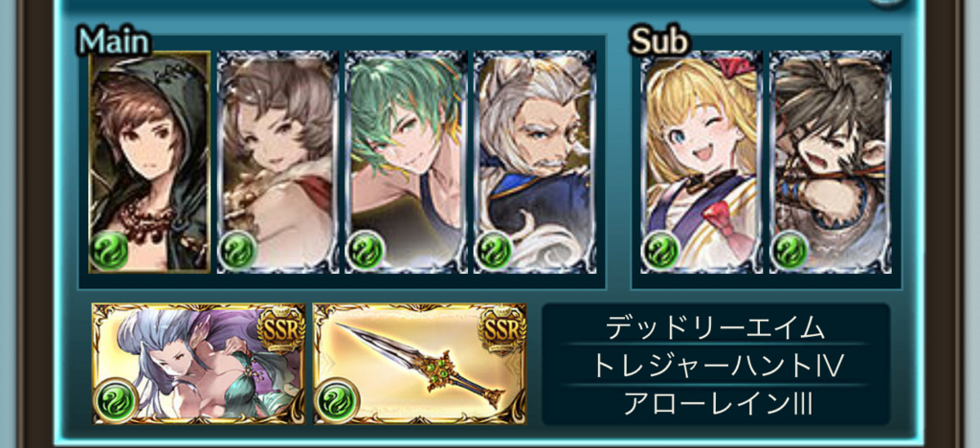Open the silver-haired woman SSR summon card
This screenshot has width=980, height=448.
[x=199, y=364]
